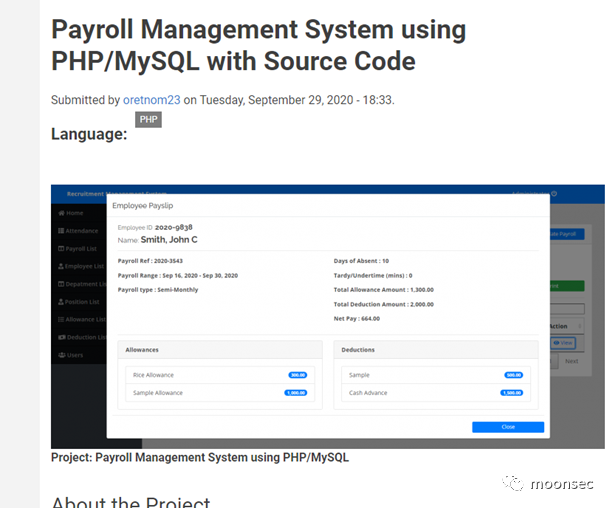Select Employee List in the sidebar

coord(81,266)
